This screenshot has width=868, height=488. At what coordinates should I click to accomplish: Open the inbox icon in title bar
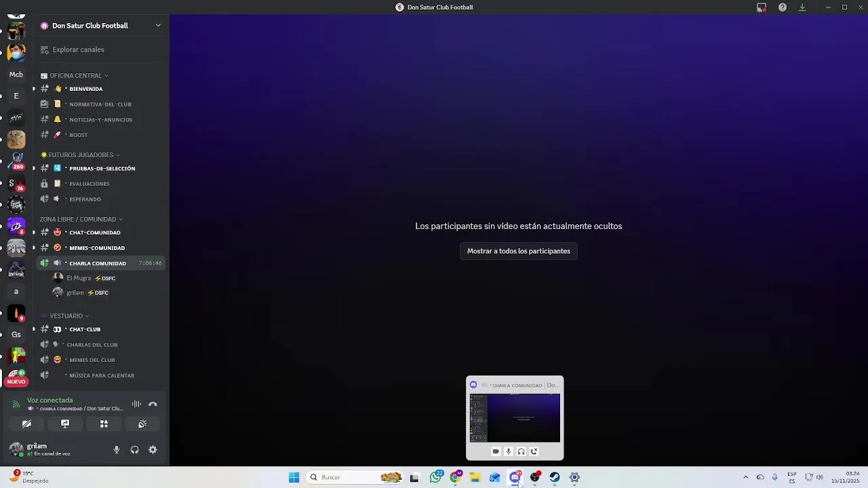pos(762,7)
